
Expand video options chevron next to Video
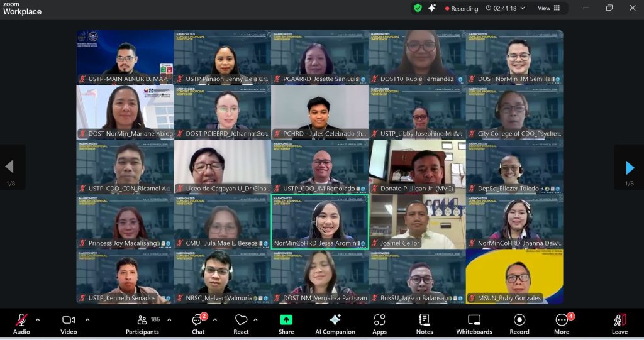pos(87,319)
